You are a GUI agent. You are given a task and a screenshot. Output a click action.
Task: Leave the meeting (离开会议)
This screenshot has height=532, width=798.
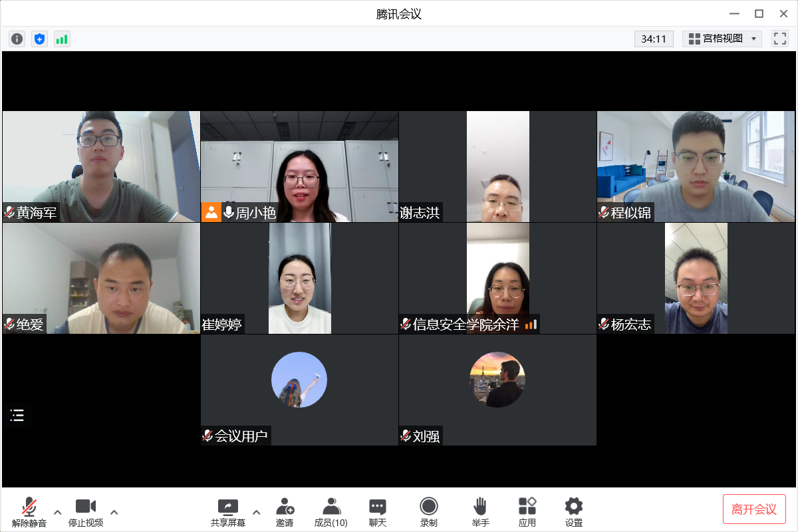click(x=754, y=509)
